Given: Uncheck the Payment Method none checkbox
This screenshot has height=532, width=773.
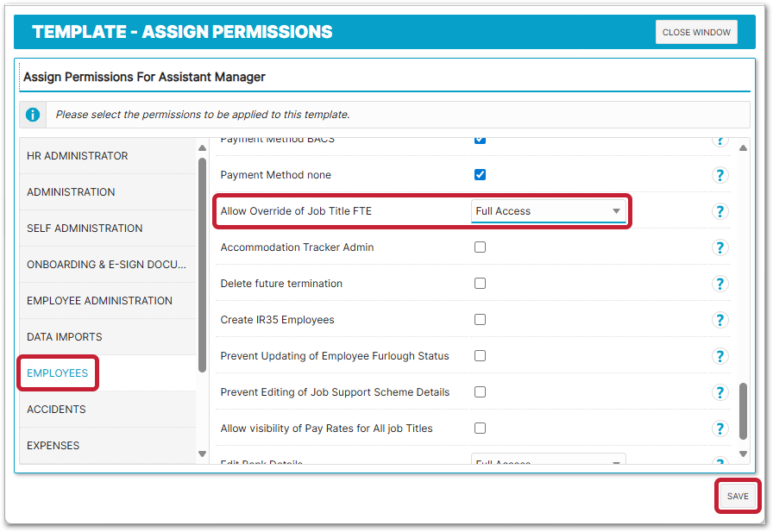Looking at the screenshot, I should click(481, 175).
